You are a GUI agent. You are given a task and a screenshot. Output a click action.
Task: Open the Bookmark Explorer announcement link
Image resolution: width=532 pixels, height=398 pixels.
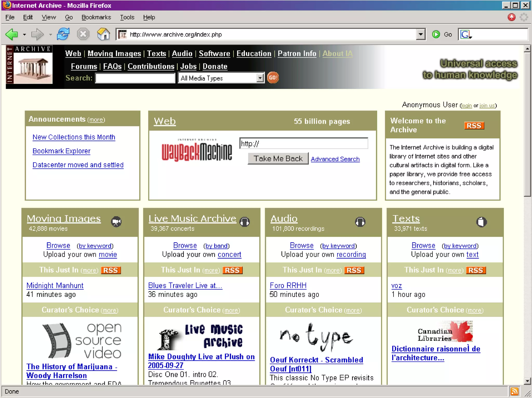coord(62,151)
